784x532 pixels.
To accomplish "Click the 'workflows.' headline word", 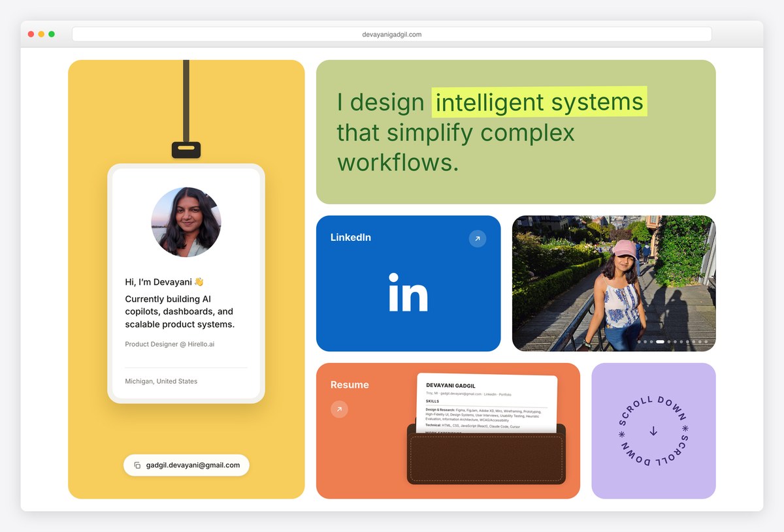I will (398, 163).
